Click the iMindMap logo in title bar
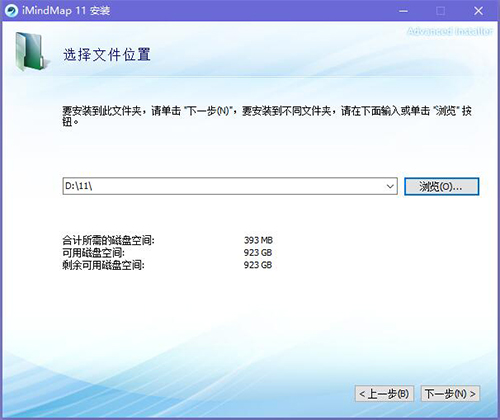 (11, 11)
